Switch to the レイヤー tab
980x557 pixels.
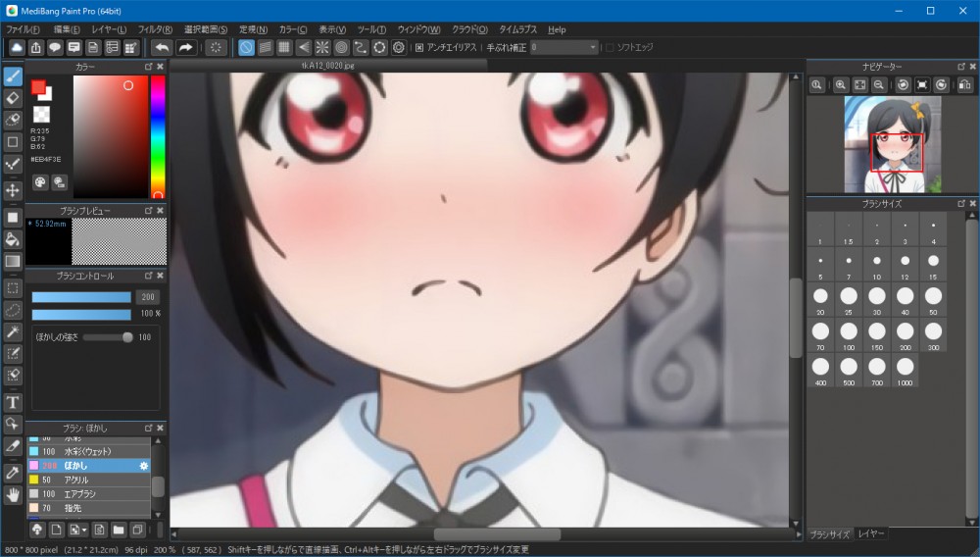(871, 533)
